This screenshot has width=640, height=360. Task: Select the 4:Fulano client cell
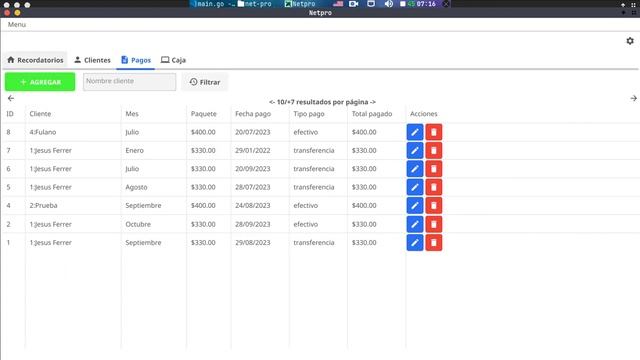point(43,132)
